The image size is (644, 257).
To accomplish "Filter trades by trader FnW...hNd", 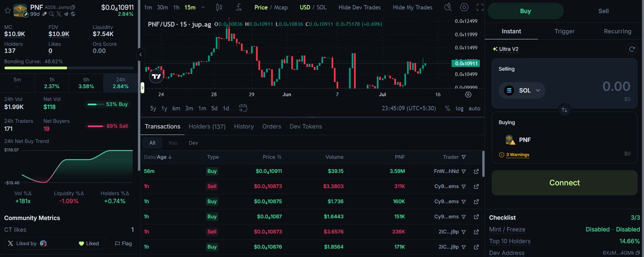I will click(x=464, y=172).
